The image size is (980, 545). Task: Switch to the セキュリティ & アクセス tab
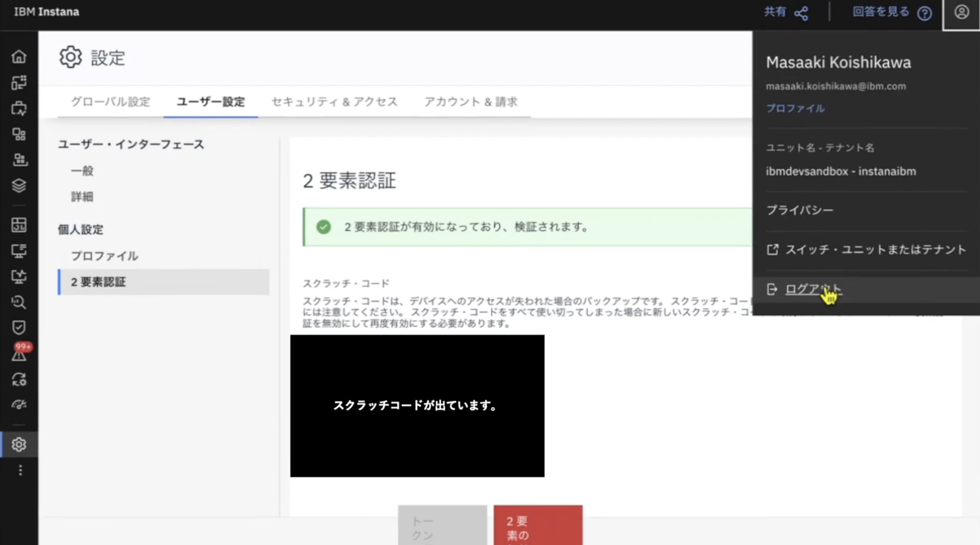[x=335, y=102]
